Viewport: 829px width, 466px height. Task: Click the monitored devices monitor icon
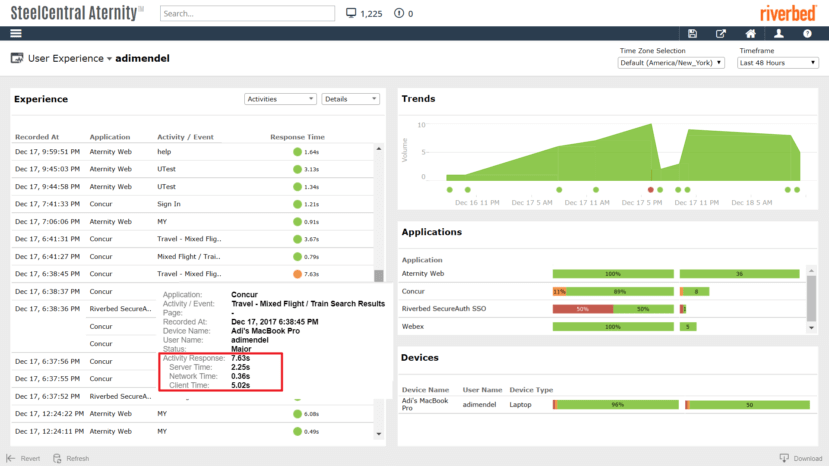351,13
